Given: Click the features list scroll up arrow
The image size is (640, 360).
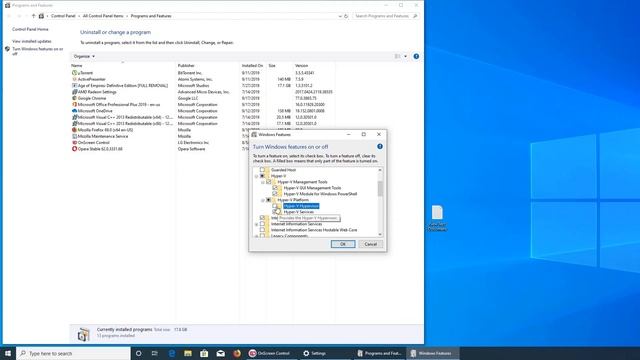Looking at the screenshot, I should [380, 170].
